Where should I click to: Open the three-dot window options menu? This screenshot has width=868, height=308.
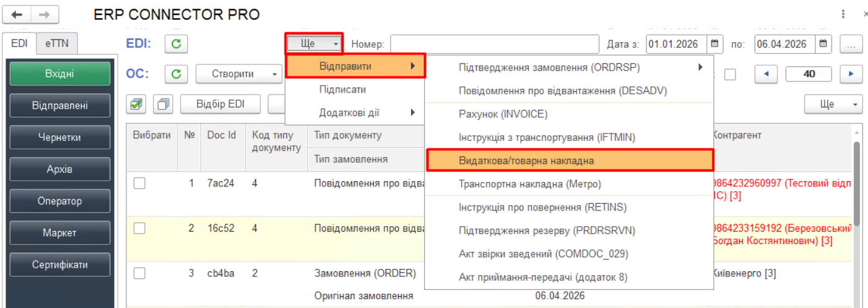click(x=843, y=14)
